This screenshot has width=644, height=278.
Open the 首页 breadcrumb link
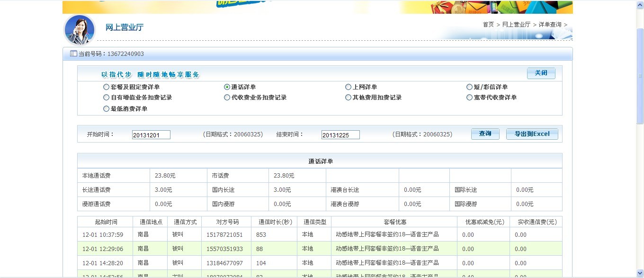click(488, 25)
